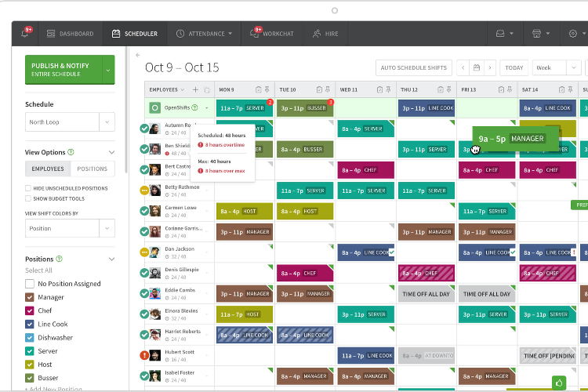Enable Show Budget Tools checkbox
Image resolution: width=588 pixels, height=392 pixels.
28,198
